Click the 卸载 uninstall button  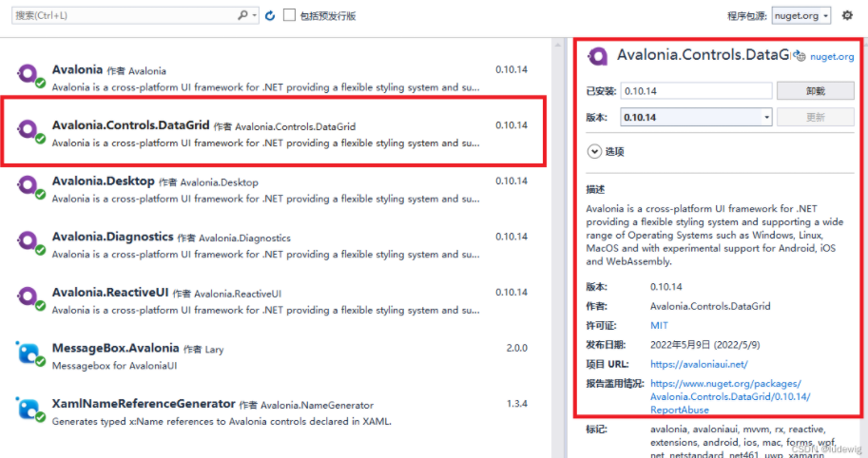816,90
